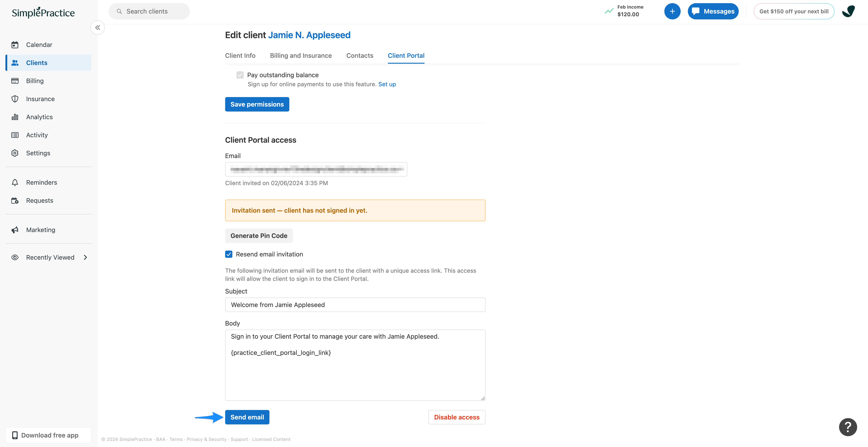Screen dimensions: 868x447
Task: Click the Reminders bell icon
Action: click(x=15, y=182)
